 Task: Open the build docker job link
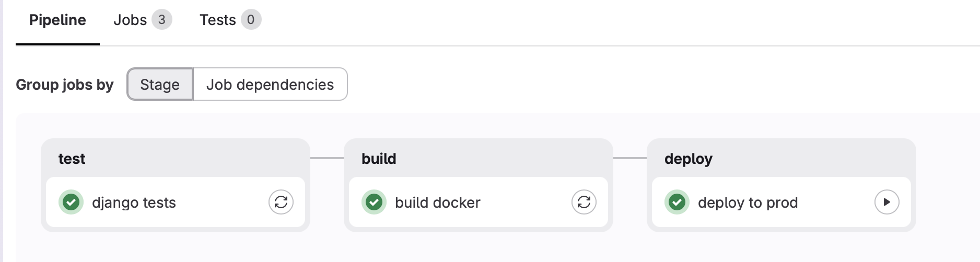[x=438, y=203]
